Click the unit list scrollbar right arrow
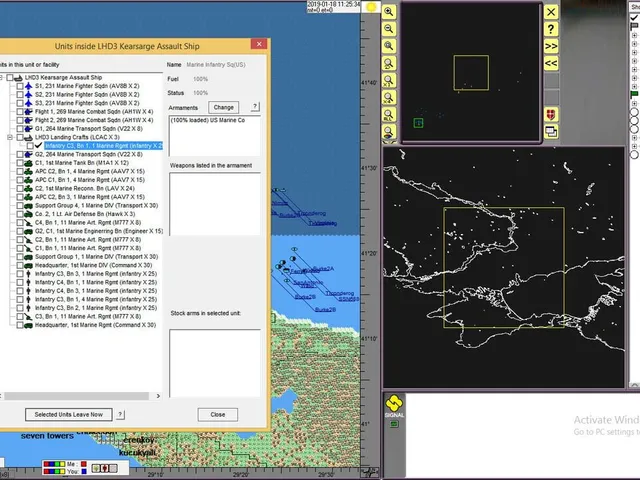This screenshot has width=640, height=480. click(158, 396)
